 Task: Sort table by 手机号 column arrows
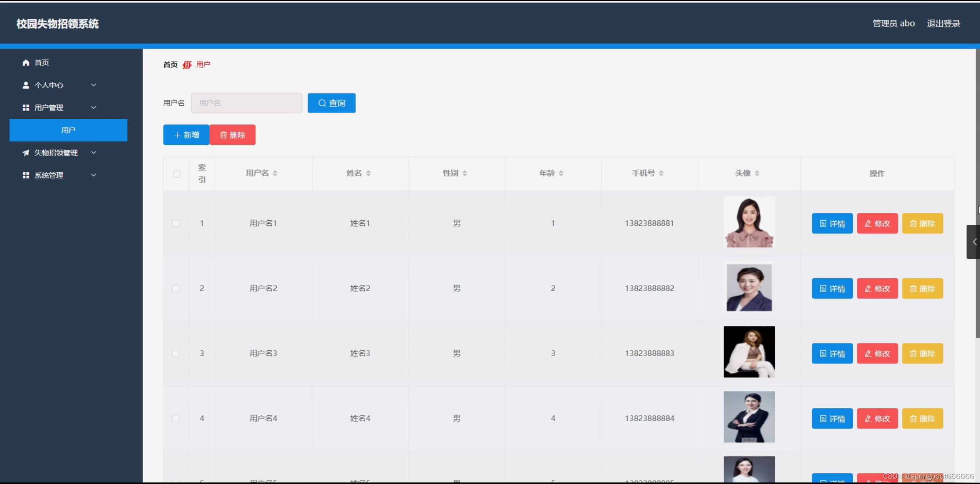coord(661,173)
